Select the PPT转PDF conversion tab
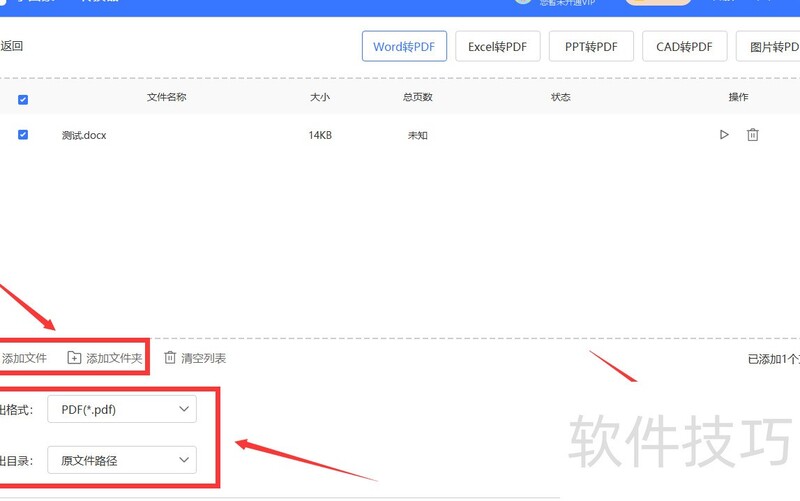Viewport: 800px width, 501px height. click(591, 47)
